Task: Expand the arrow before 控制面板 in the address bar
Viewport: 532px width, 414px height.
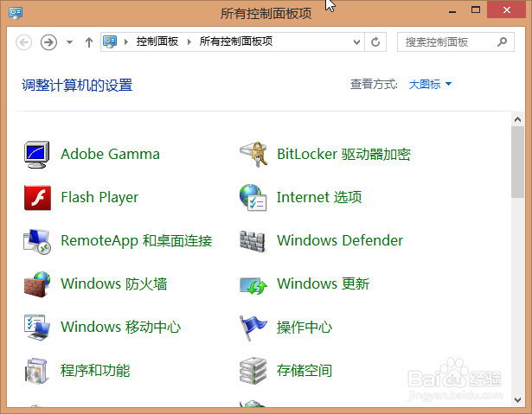Action: click(x=126, y=42)
